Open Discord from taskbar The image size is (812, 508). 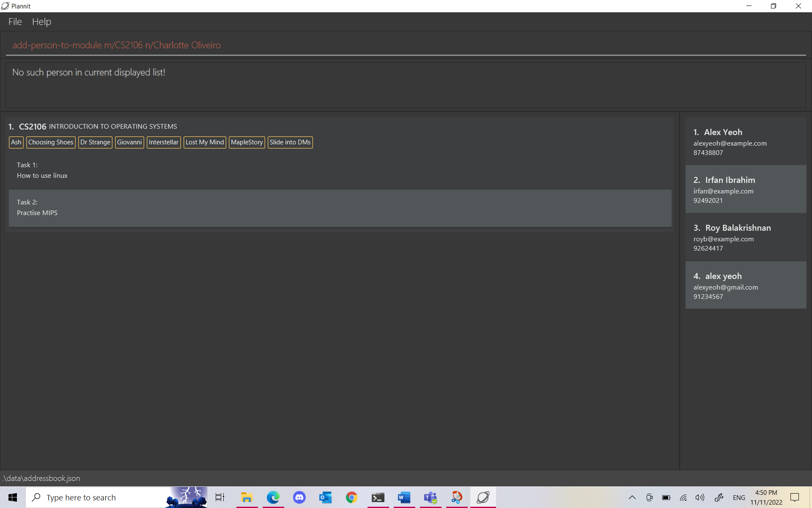point(299,497)
